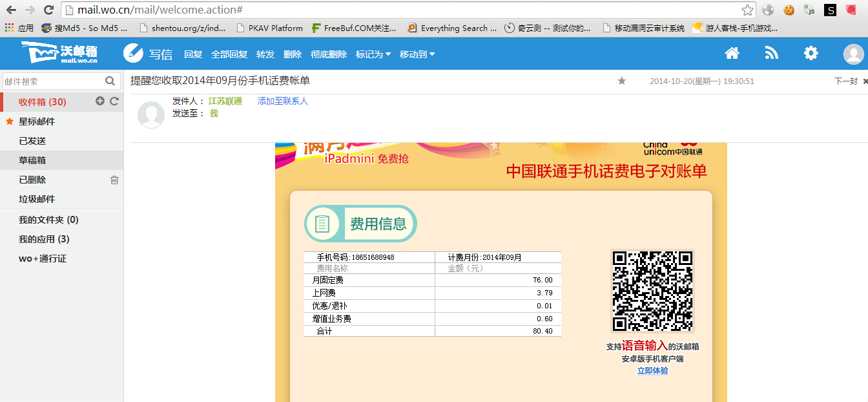Open settings with the gear icon
The width and height of the screenshot is (868, 402).
click(x=811, y=54)
